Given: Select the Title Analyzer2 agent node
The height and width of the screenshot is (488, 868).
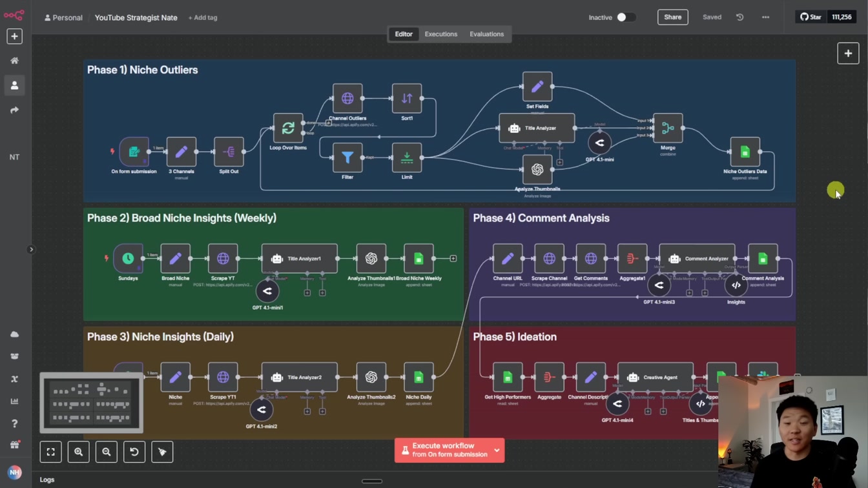Looking at the screenshot, I should 299,377.
